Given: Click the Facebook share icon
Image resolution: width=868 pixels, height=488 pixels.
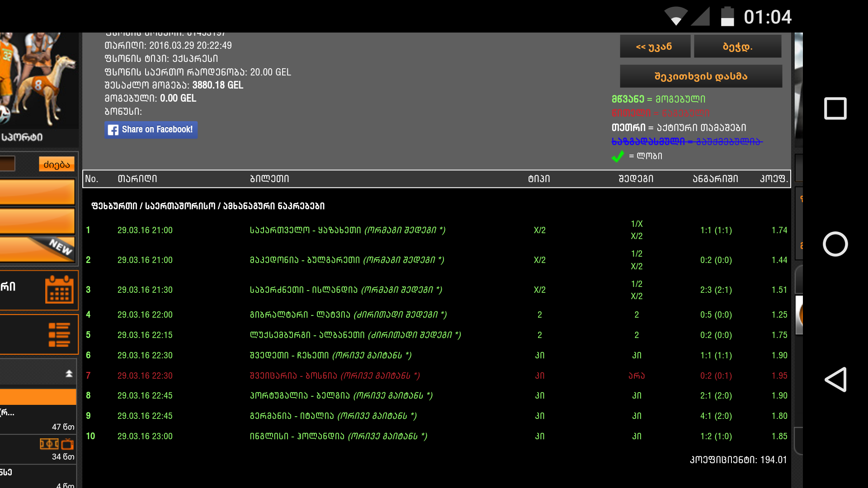Looking at the screenshot, I should [x=113, y=130].
